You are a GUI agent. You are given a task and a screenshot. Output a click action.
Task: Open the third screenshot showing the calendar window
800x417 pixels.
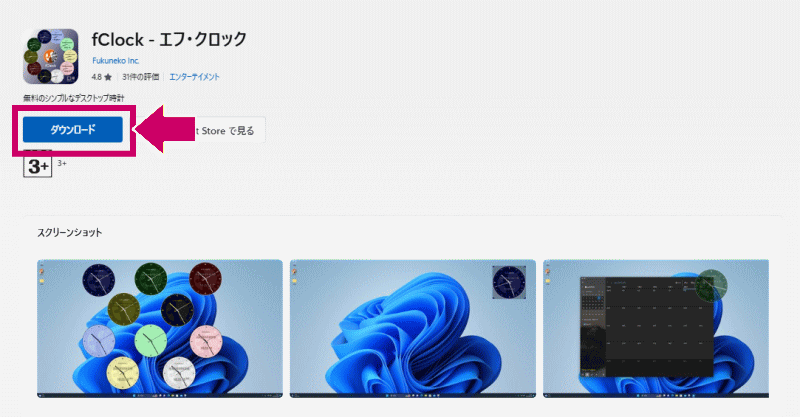[656, 328]
